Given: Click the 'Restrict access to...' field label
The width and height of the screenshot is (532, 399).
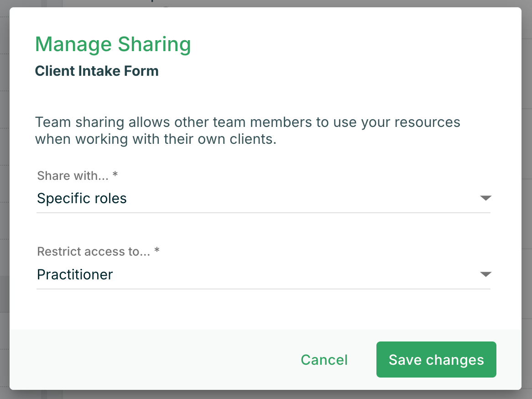Looking at the screenshot, I should click(x=94, y=252).
